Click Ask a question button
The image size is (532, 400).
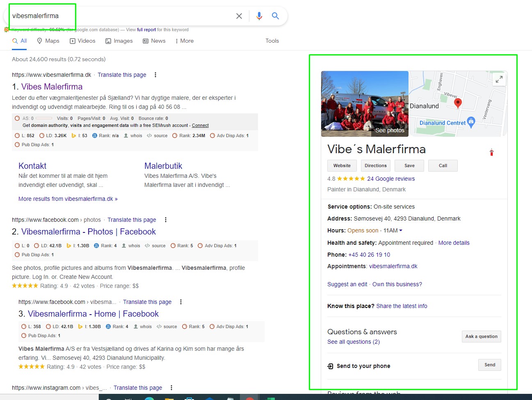pos(482,336)
